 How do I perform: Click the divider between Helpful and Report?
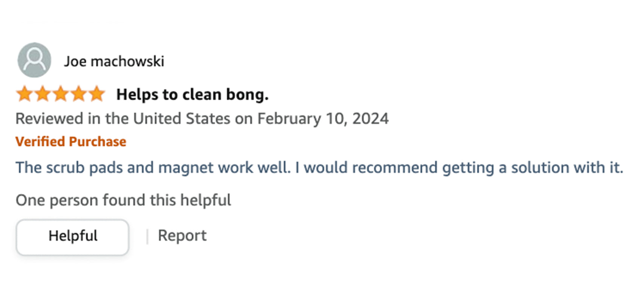(147, 237)
